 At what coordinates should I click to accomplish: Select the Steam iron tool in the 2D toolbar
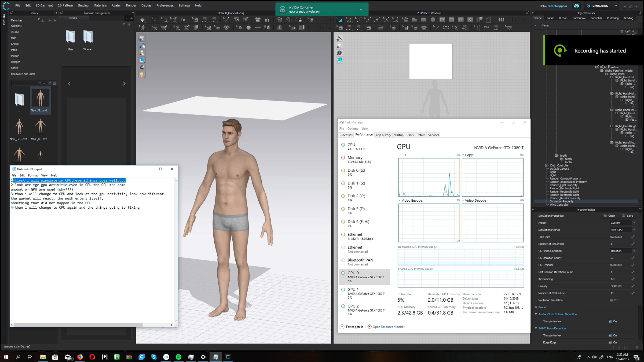pos(380,28)
